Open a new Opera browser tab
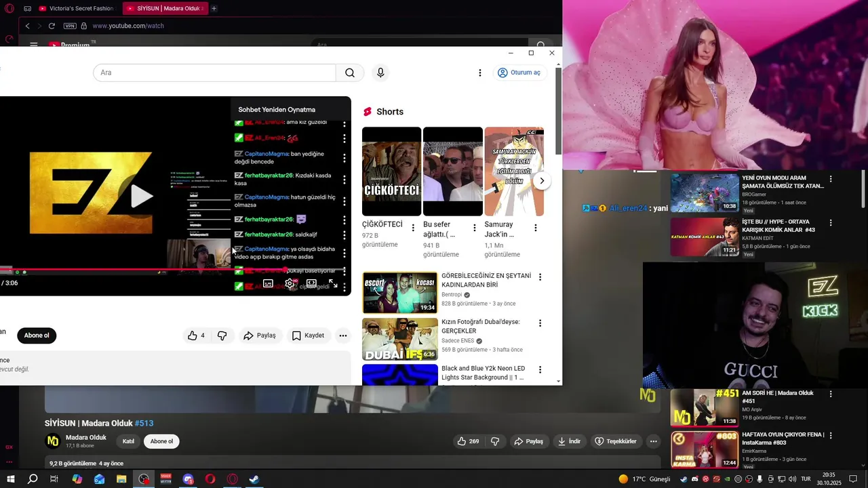 (214, 9)
